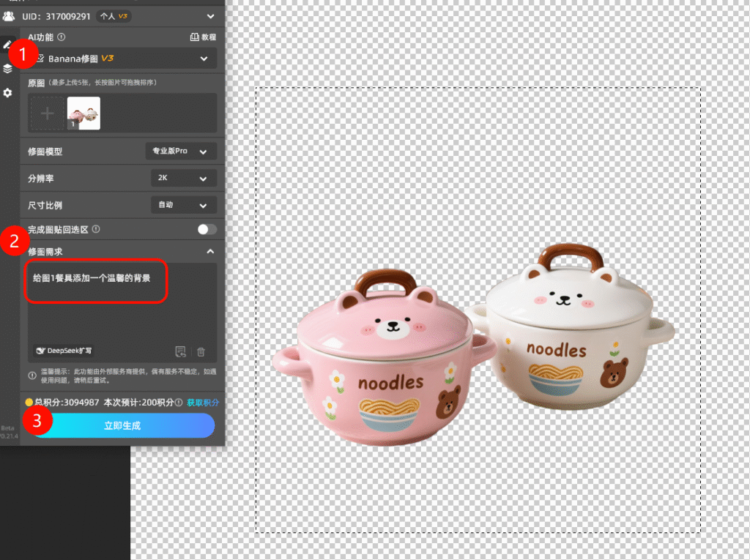Click the user account icon near UID
This screenshot has width=750, height=560.
[9, 15]
